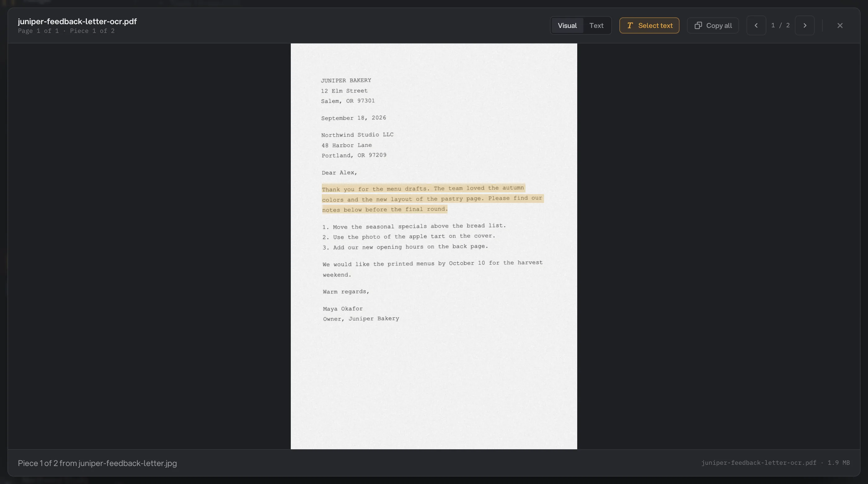Image resolution: width=868 pixels, height=484 pixels.
Task: Click list item 2 about the apple tart photo
Action: pos(409,236)
